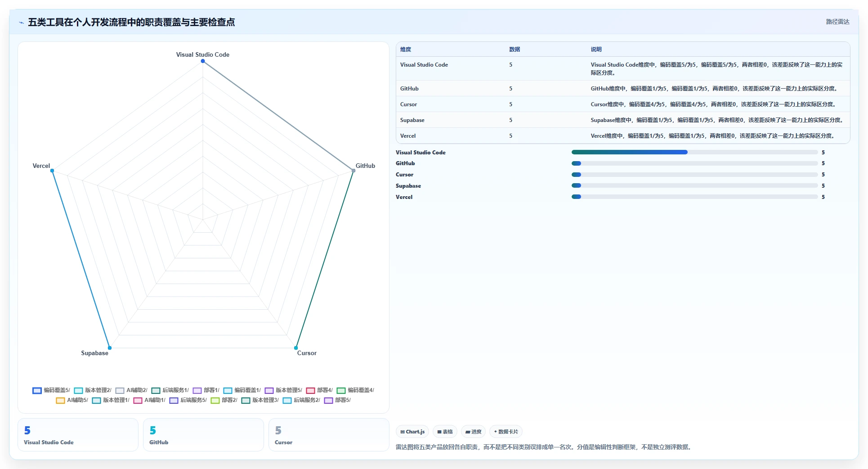The image size is (868, 469).
Task: Click the Chart.js tag
Action: (x=412, y=432)
